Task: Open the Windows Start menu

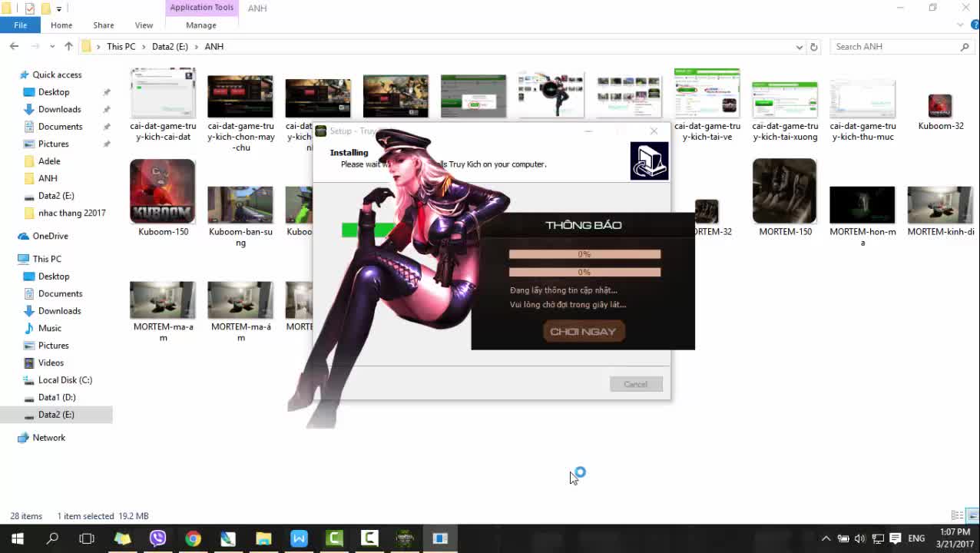Action: (17, 538)
